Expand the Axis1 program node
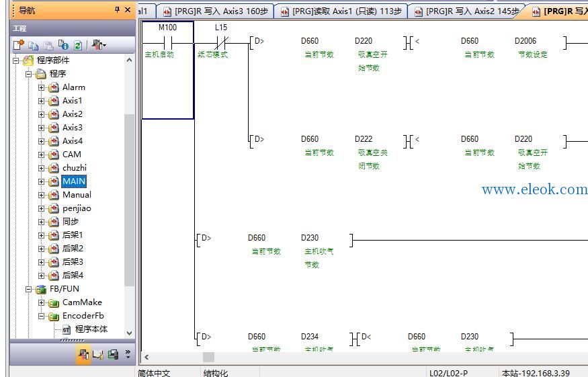Screen dimensions: 588x377 tap(41, 101)
